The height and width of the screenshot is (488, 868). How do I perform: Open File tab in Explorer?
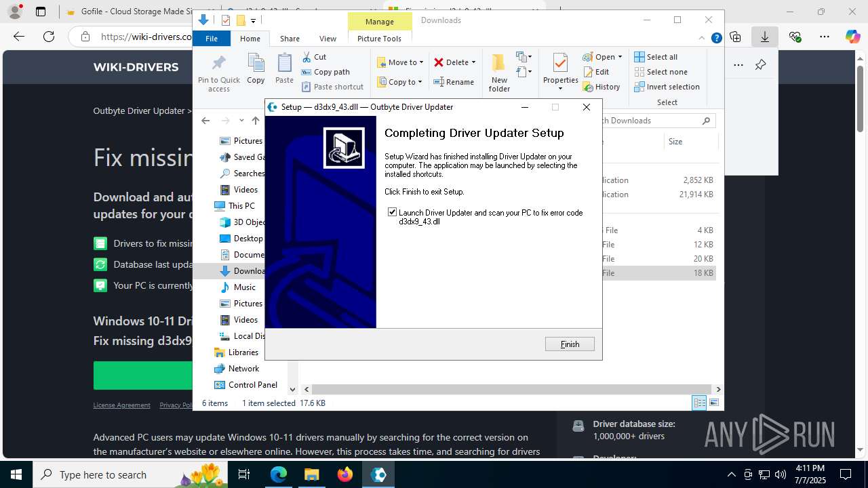212,39
